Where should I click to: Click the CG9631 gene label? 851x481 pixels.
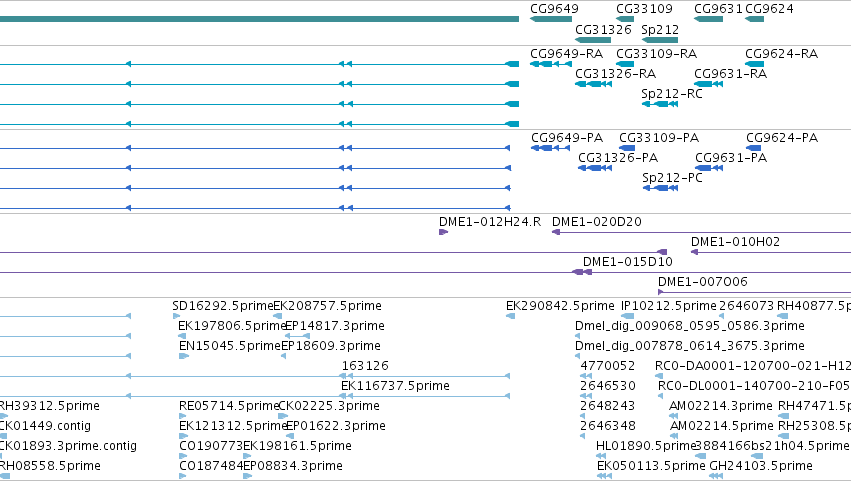tap(718, 9)
